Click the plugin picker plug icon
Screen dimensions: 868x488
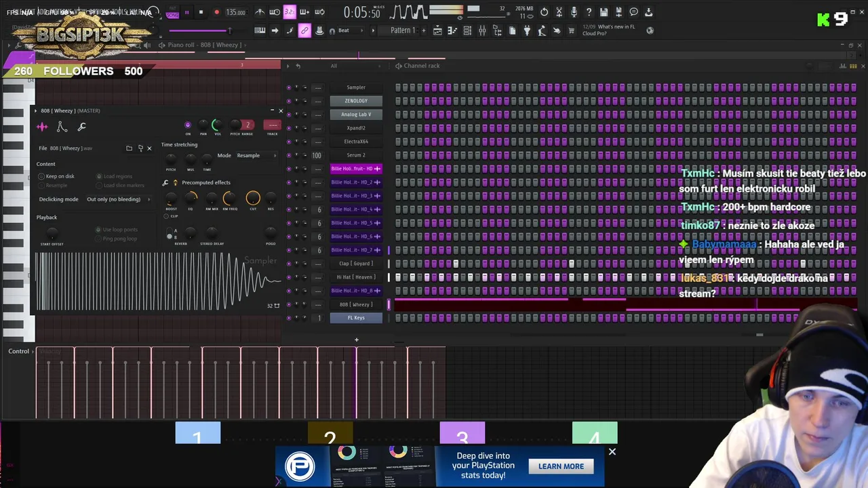click(x=527, y=30)
